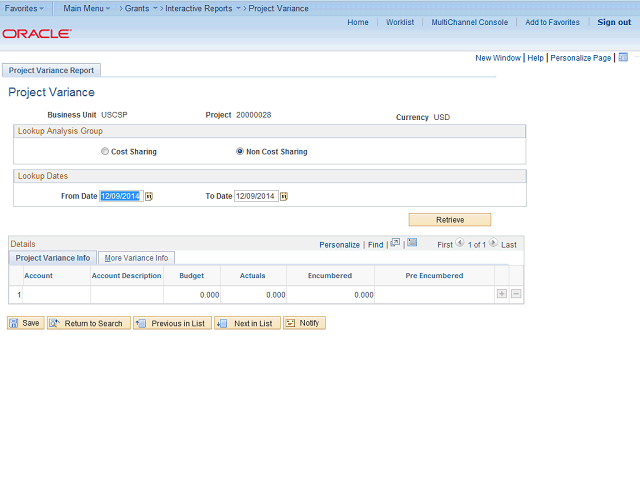This screenshot has width=640, height=480.
Task: Switch to Project Variance Report tab
Action: (51, 70)
